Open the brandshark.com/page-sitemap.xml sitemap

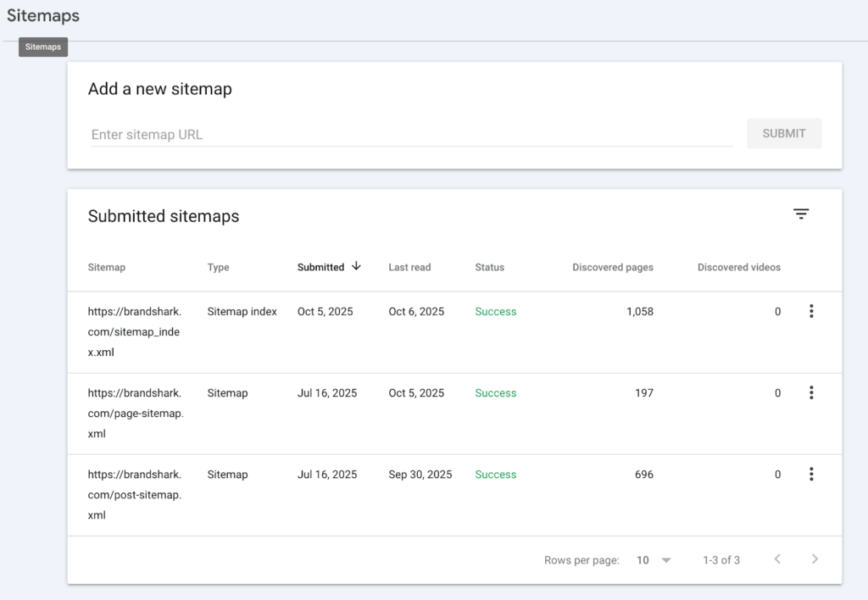135,413
